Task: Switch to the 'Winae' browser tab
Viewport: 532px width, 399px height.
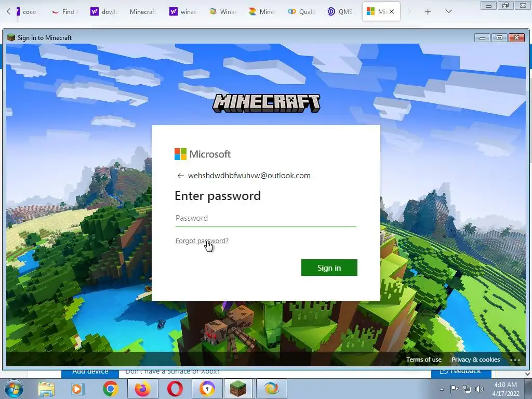Action: pyautogui.click(x=222, y=12)
